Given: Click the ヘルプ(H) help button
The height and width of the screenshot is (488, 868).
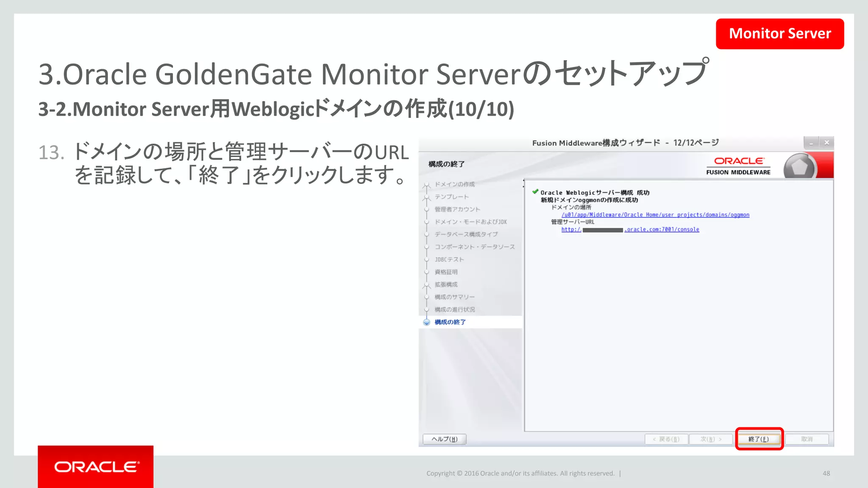Looking at the screenshot, I should click(444, 439).
